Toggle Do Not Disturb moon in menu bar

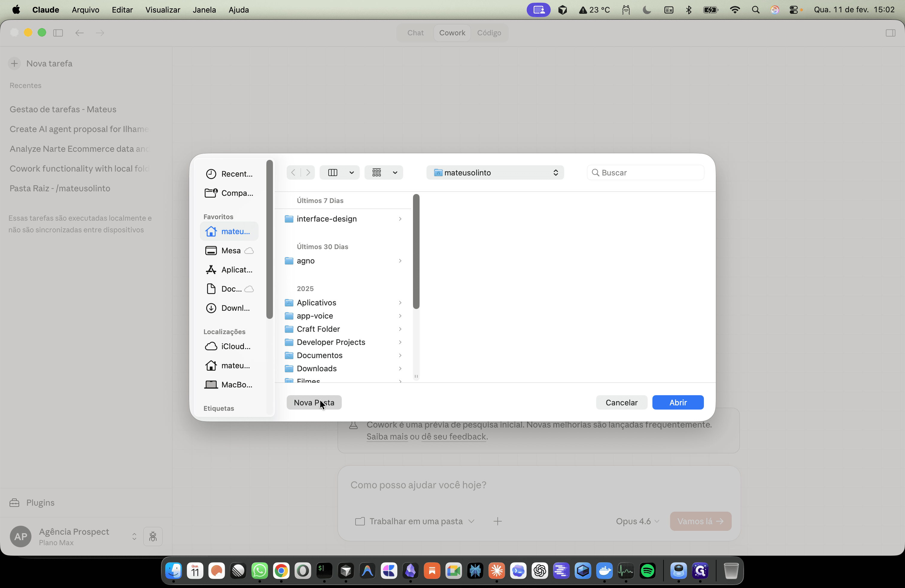tap(646, 10)
